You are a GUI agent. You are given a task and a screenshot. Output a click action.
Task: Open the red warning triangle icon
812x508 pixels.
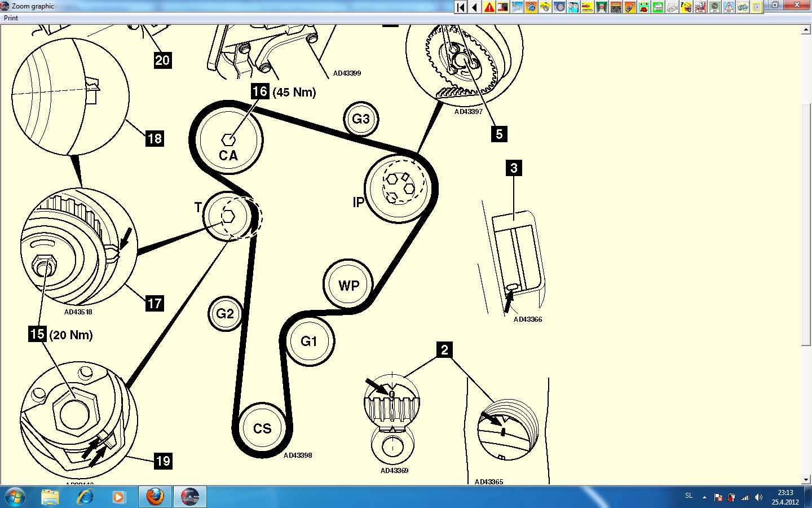click(489, 7)
